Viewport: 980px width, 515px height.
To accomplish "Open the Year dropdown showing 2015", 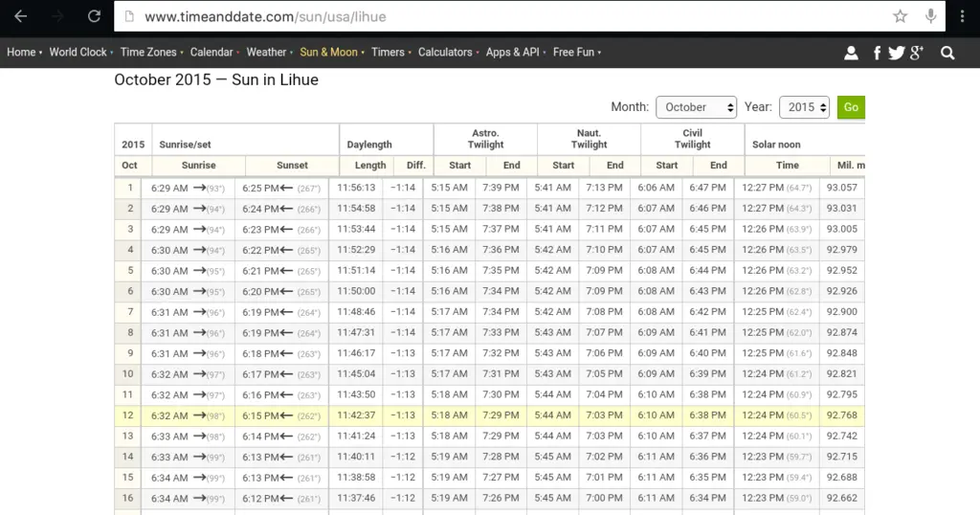I will pos(804,107).
